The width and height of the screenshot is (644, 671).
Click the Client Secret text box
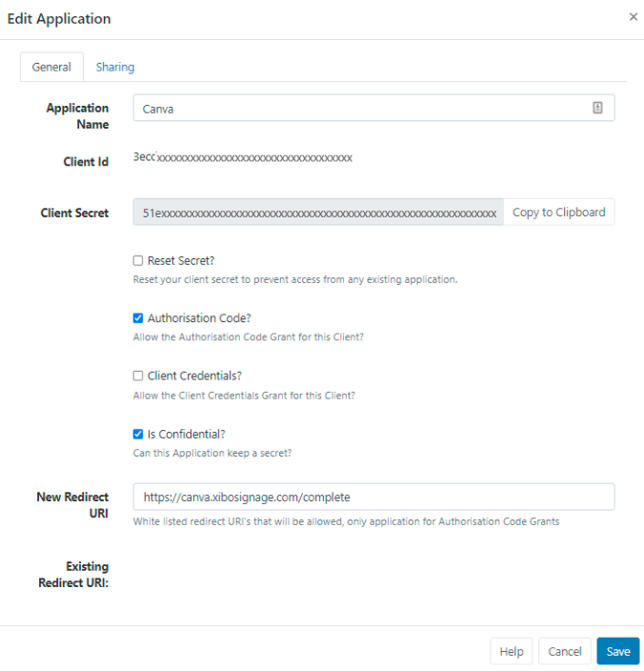[318, 212]
